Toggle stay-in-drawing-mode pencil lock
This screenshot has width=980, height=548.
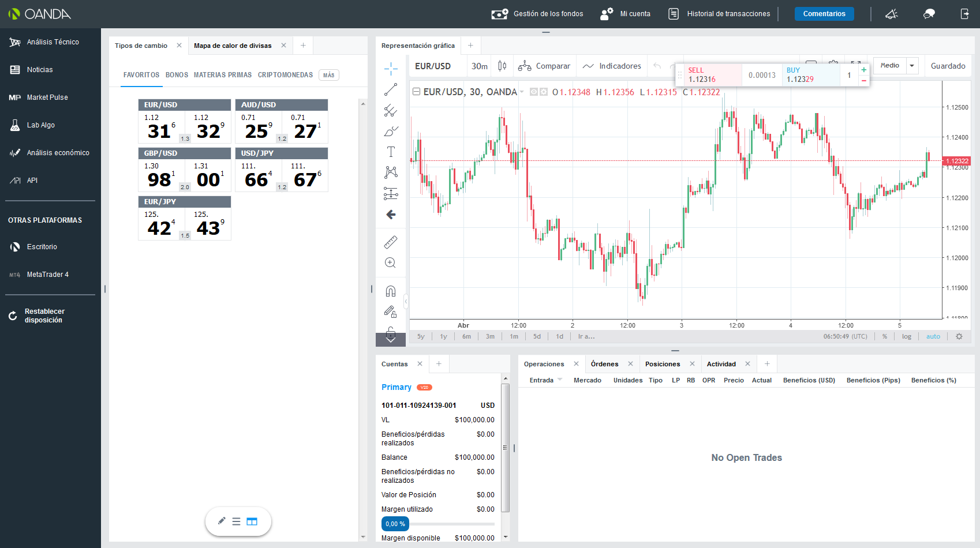391,312
